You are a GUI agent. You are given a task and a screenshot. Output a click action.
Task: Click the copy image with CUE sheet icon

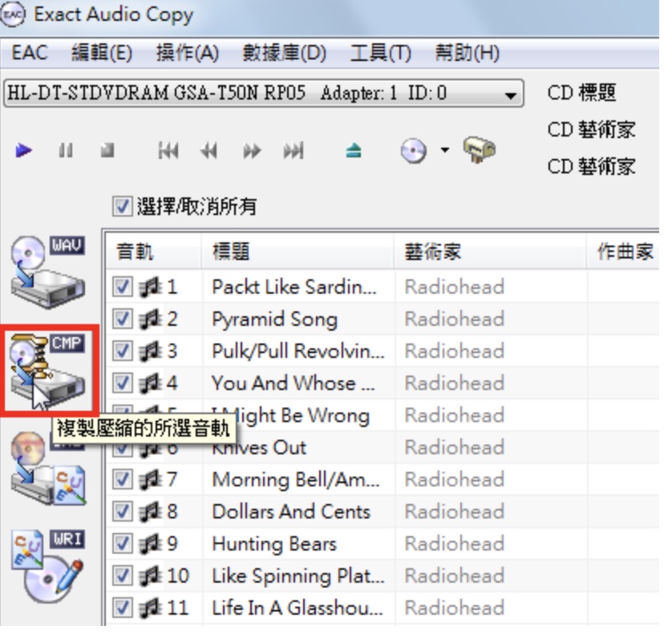point(48,469)
